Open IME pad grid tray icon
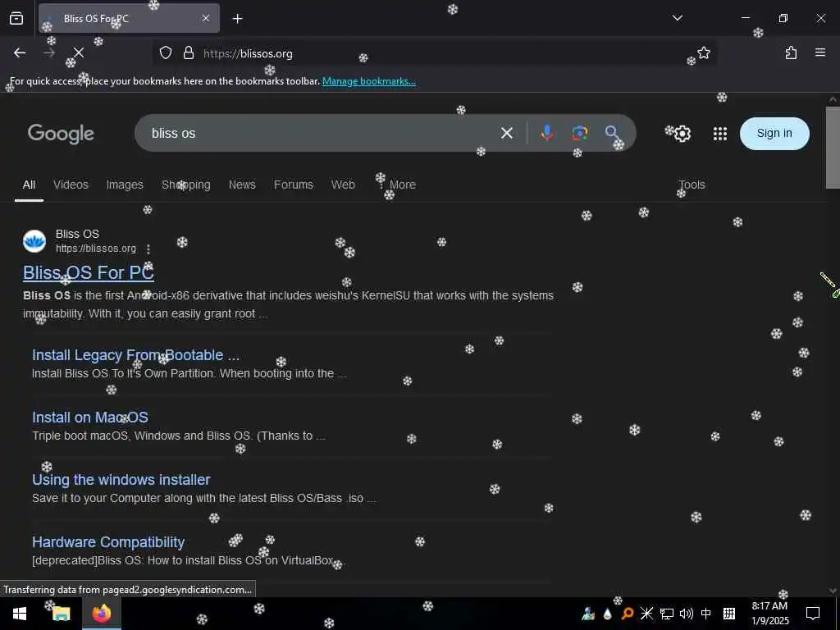Image resolution: width=840 pixels, height=630 pixels. point(729,614)
